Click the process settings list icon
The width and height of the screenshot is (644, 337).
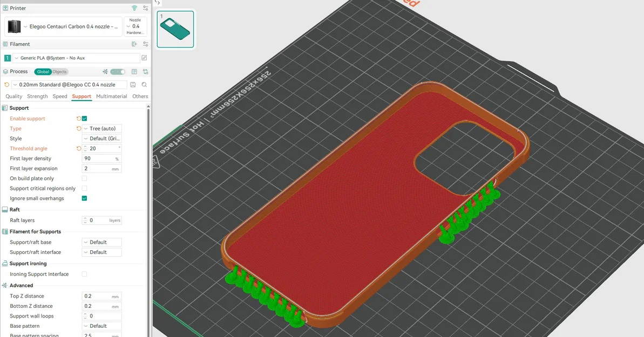tap(134, 71)
